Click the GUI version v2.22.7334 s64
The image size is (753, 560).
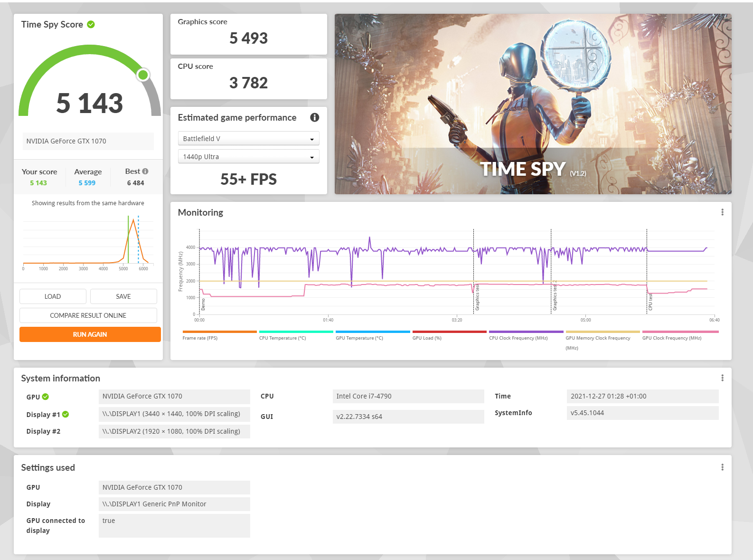(408, 417)
